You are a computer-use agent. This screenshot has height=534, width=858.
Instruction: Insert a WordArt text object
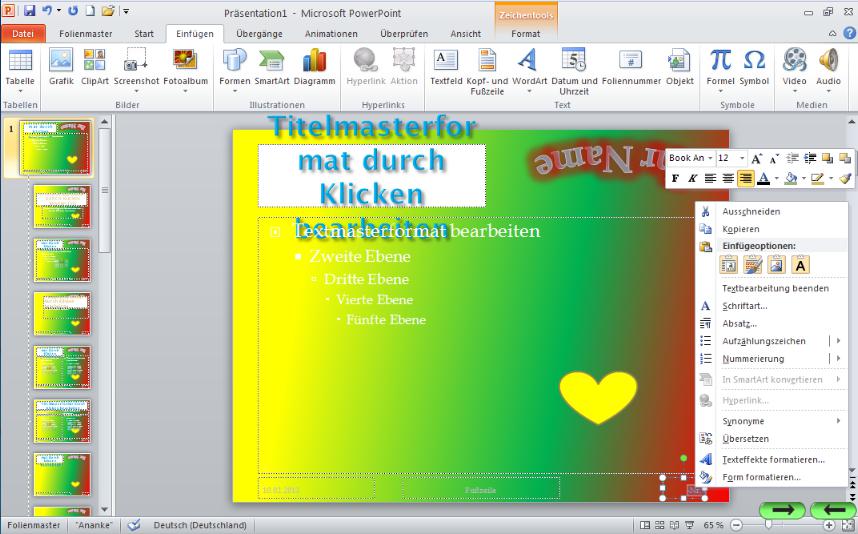point(529,66)
